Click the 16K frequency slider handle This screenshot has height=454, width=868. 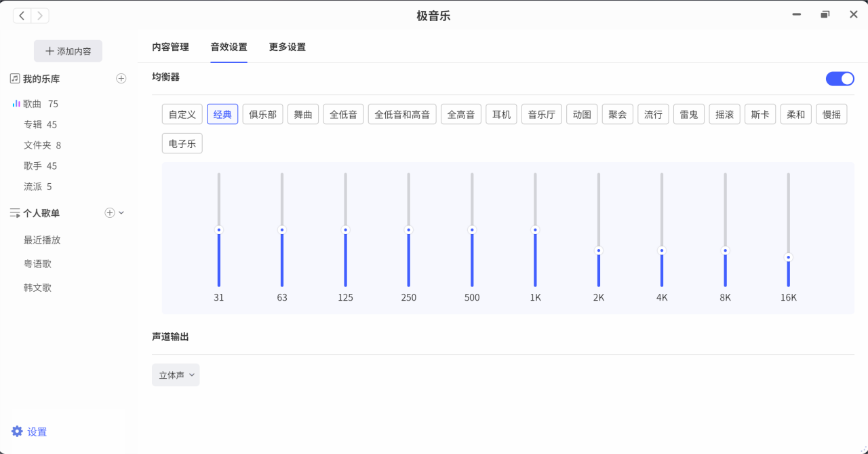pos(788,258)
